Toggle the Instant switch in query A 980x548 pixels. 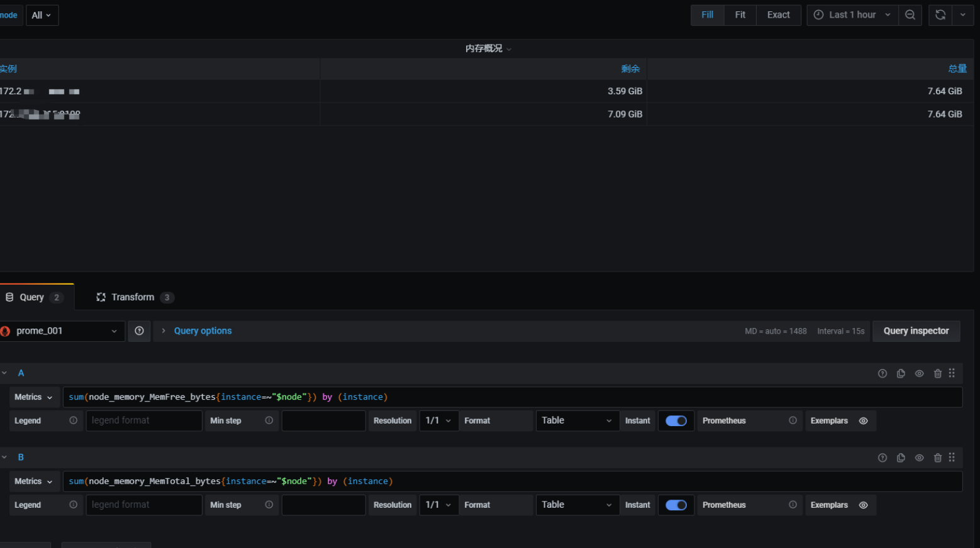click(676, 421)
